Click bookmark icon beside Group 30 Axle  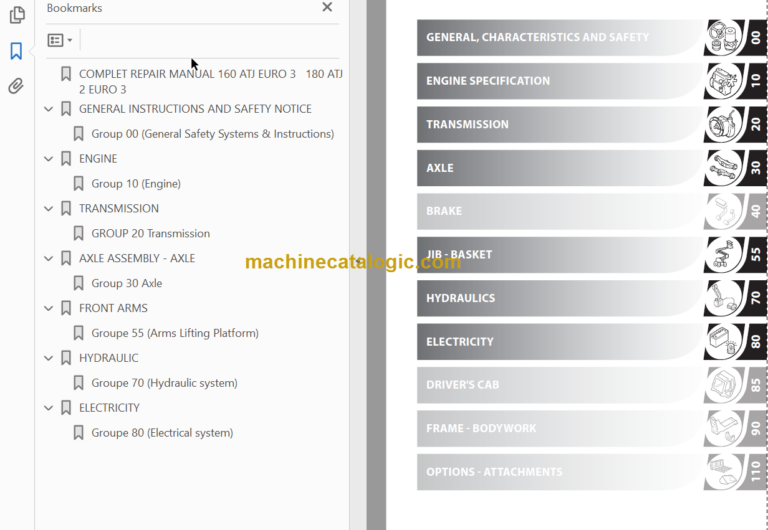click(x=78, y=283)
